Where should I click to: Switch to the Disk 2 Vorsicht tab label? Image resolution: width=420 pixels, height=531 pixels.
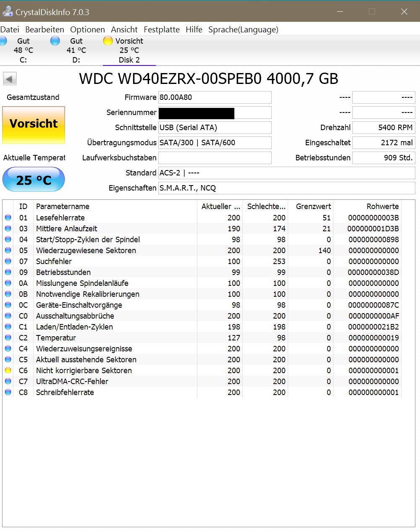click(129, 50)
